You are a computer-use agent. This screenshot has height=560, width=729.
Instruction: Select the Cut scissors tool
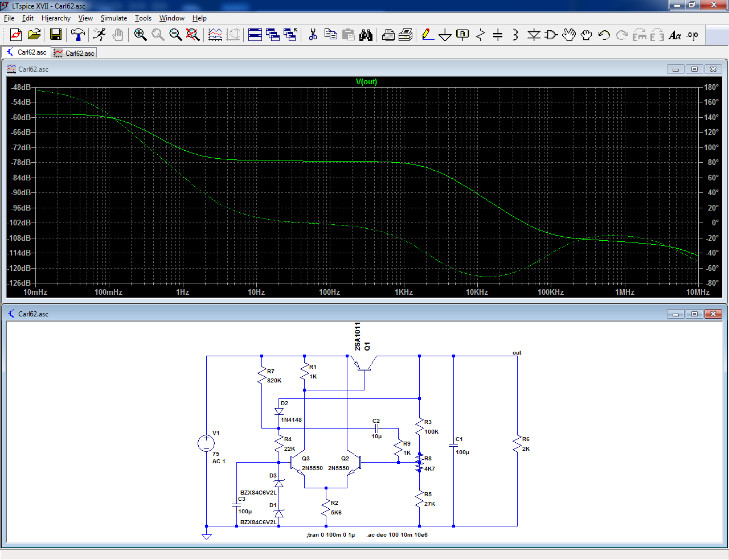click(x=313, y=35)
